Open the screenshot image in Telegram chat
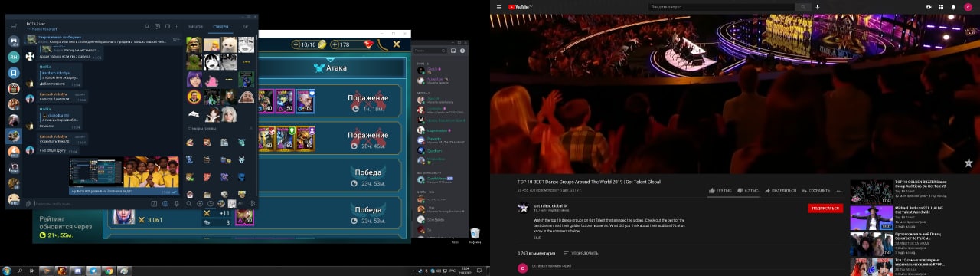Image resolution: width=980 pixels, height=276 pixels. click(96, 172)
